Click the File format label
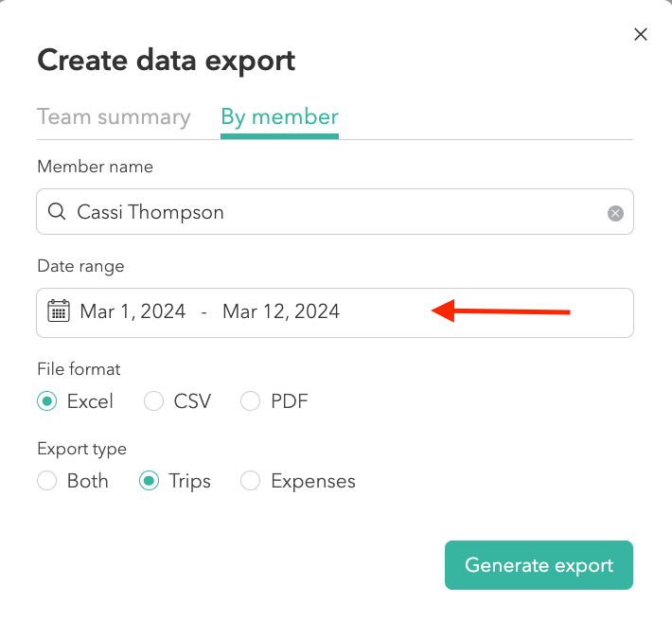 point(79,369)
